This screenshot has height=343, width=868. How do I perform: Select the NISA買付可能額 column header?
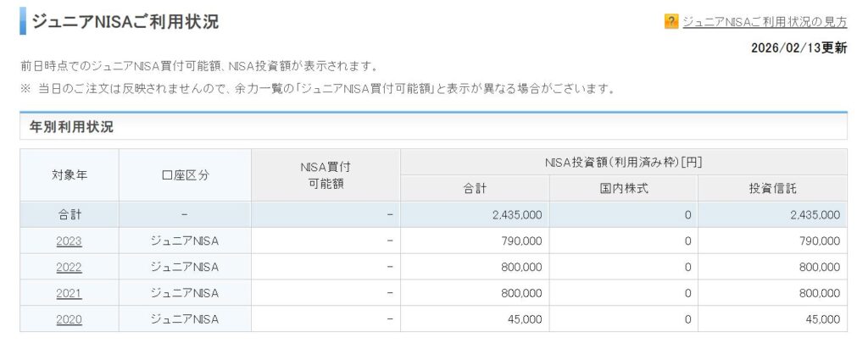[x=325, y=175]
